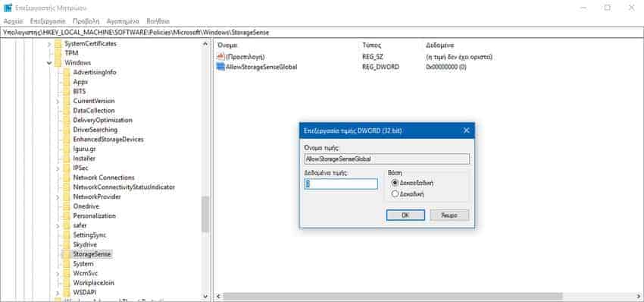Select the AllowStorageSenseGlobal DWORD value icon
The width and height of the screenshot is (644, 302).
[221, 67]
